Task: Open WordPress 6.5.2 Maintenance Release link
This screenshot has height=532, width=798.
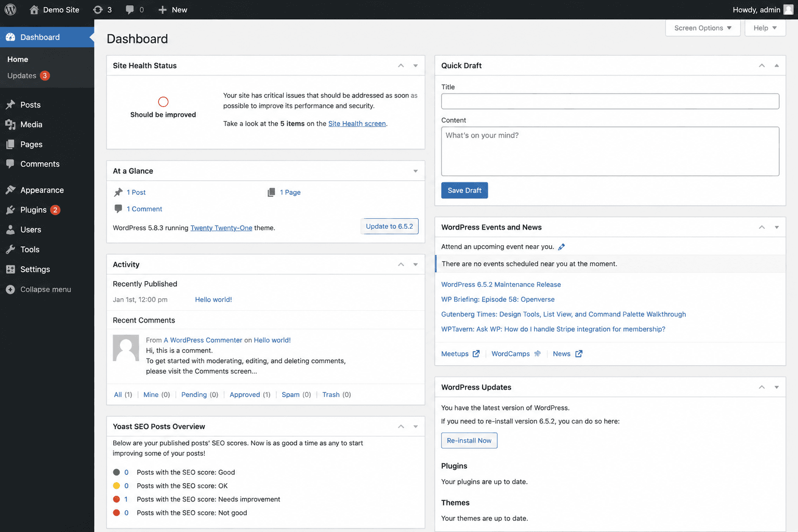Action: (501, 285)
